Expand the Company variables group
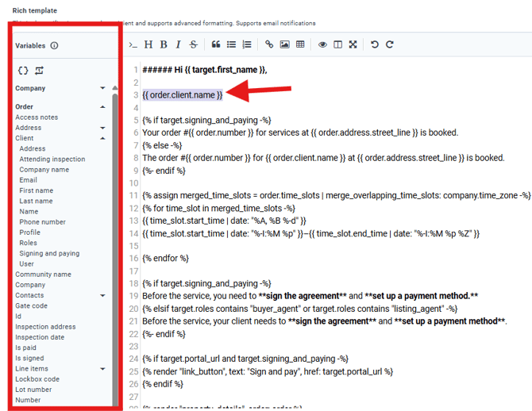This screenshot has height=411, width=532. pyautogui.click(x=102, y=88)
